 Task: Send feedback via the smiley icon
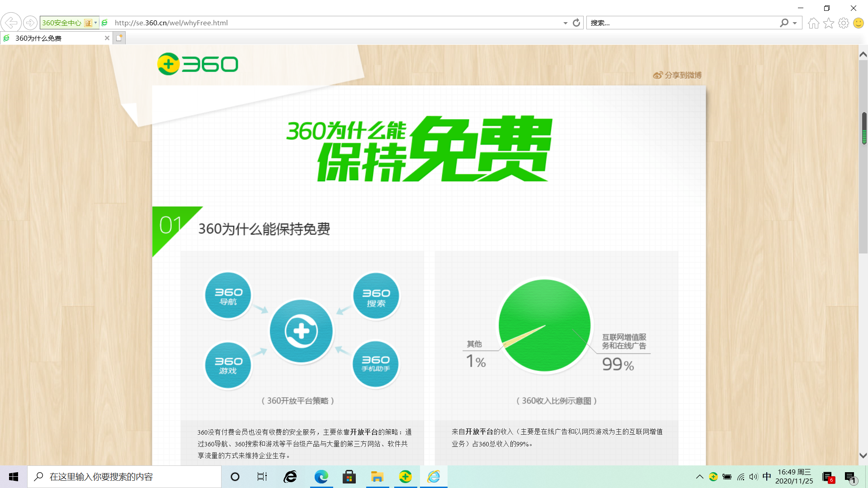tap(858, 23)
